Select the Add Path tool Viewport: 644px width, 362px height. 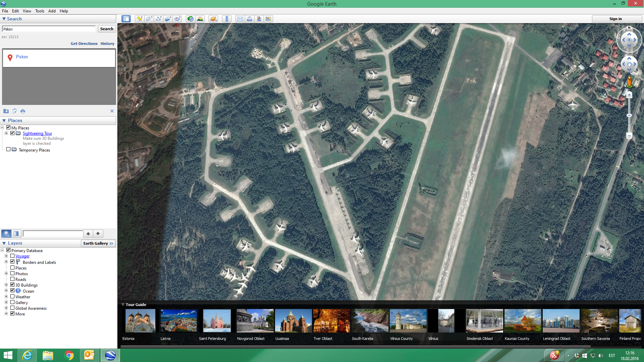click(x=158, y=19)
